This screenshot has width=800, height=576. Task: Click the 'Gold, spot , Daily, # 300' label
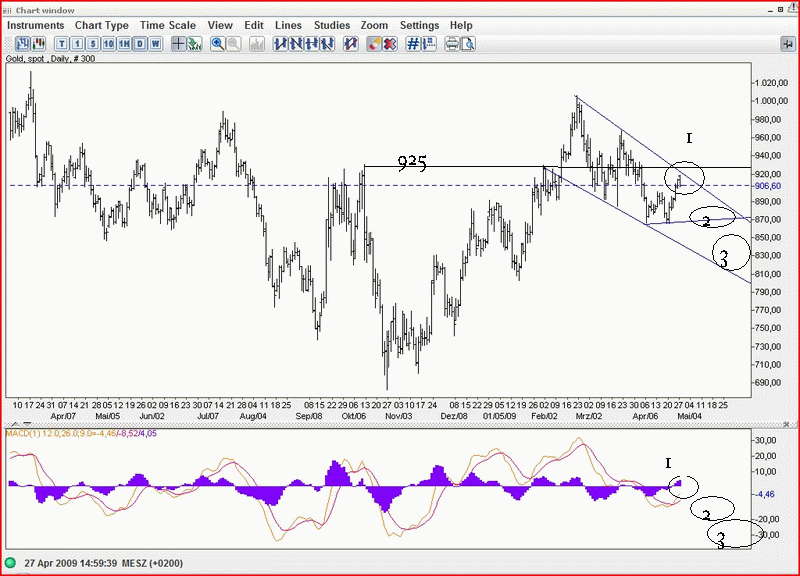coord(50,59)
